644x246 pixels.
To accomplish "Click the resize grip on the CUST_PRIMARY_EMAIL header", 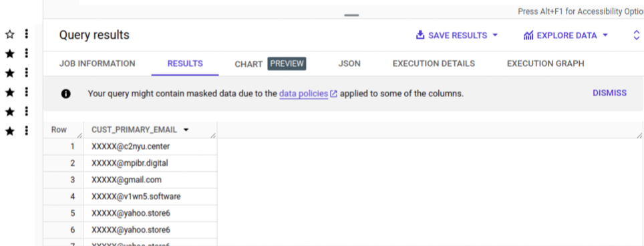I will coord(212,136).
